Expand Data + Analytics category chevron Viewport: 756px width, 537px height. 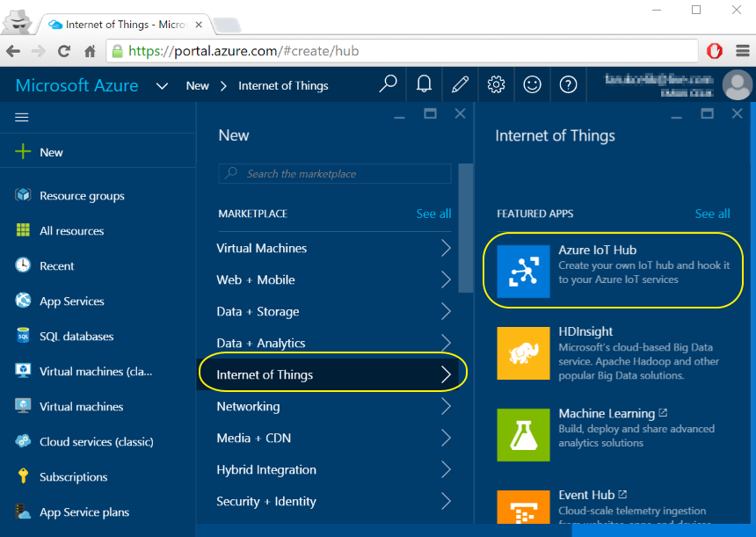(446, 343)
